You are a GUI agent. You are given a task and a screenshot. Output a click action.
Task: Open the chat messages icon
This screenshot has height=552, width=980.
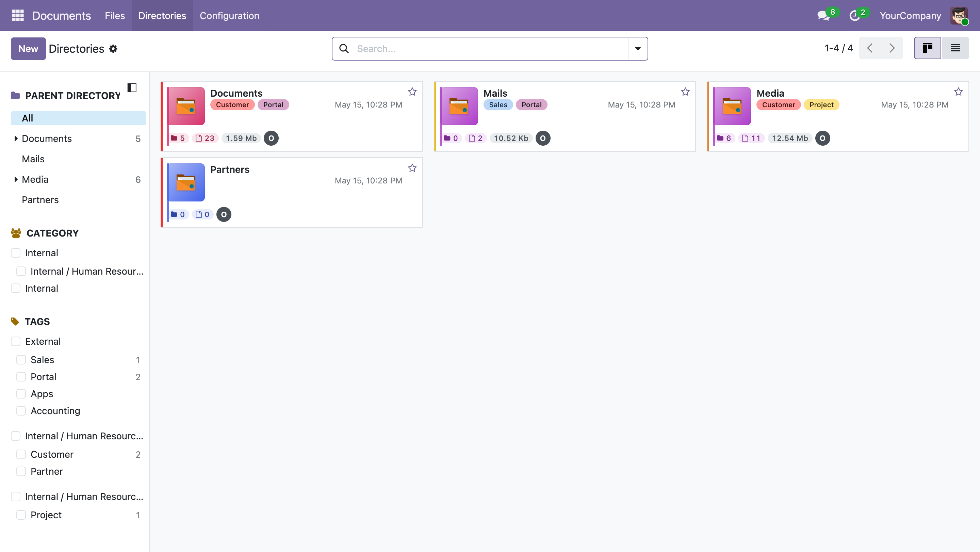click(x=823, y=16)
